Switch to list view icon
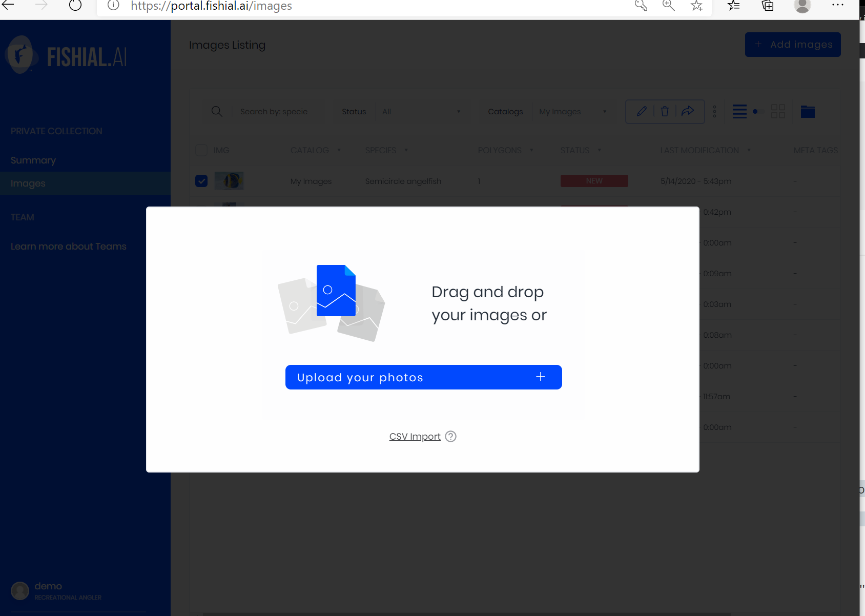 coord(739,111)
